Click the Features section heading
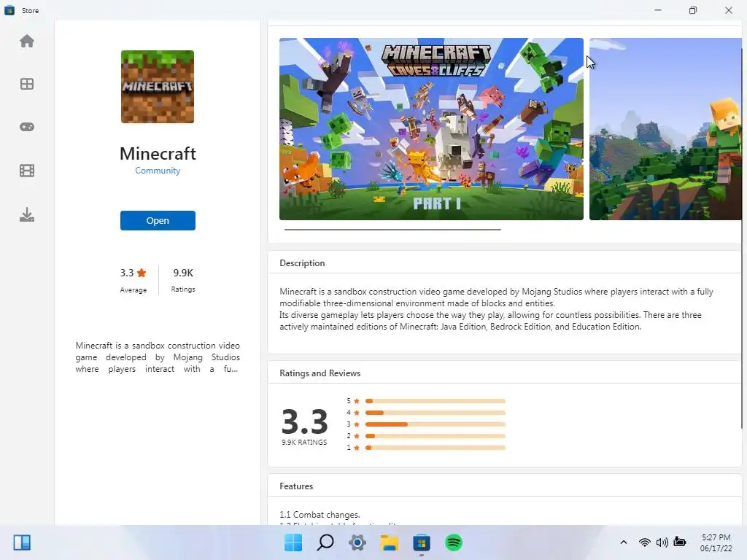The image size is (747, 560). tap(296, 486)
